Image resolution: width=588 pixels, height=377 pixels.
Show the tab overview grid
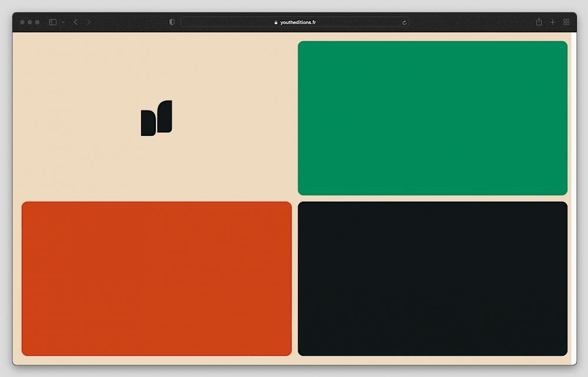[x=566, y=22]
